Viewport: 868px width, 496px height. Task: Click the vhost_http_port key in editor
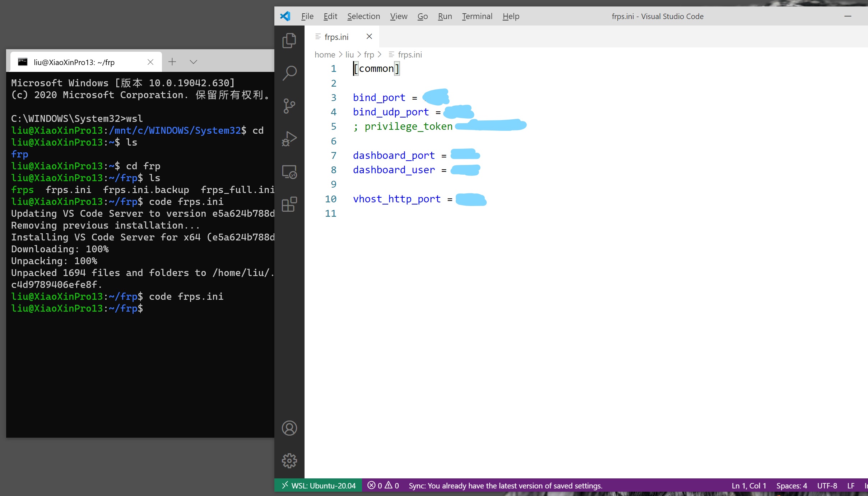[396, 199]
